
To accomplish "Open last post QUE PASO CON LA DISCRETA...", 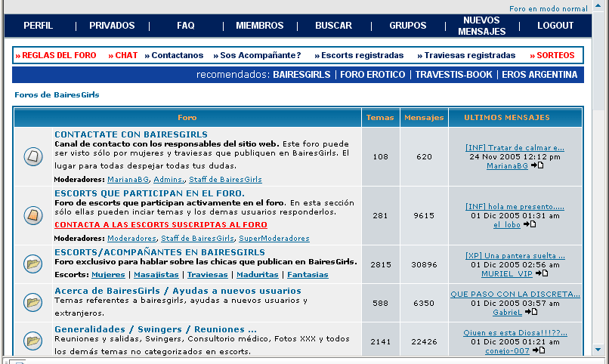I will (x=515, y=294).
